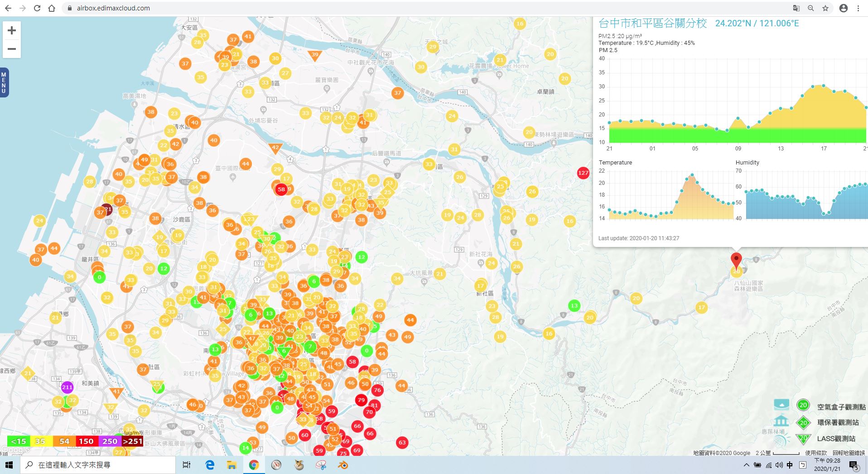Open the Windows Start menu
This screenshot has width=868, height=474.
tap(9, 465)
